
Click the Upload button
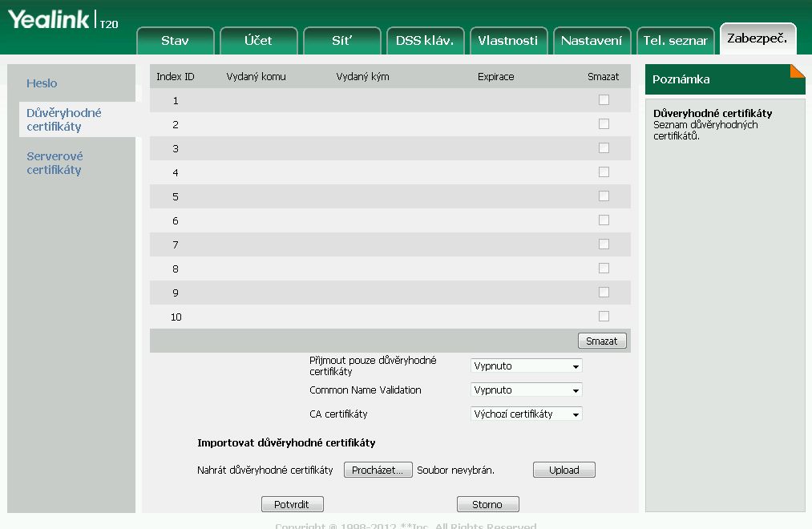click(564, 470)
